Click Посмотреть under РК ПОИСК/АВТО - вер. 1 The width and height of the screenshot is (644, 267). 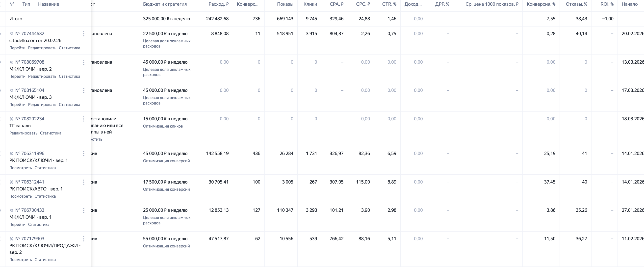point(21,196)
